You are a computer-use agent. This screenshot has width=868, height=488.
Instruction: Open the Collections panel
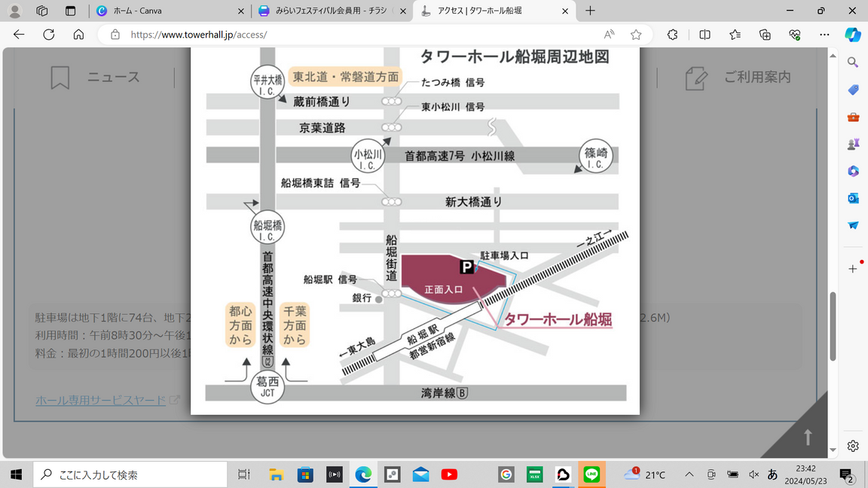pos(765,35)
